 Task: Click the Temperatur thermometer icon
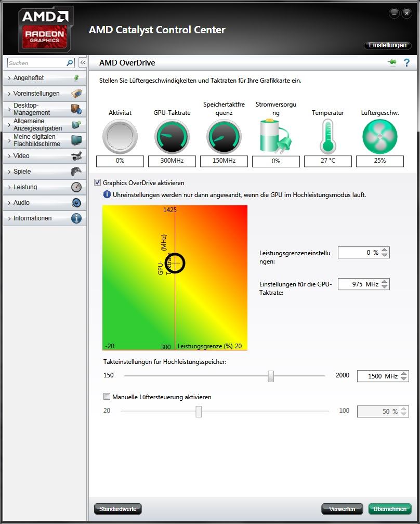coord(328,136)
